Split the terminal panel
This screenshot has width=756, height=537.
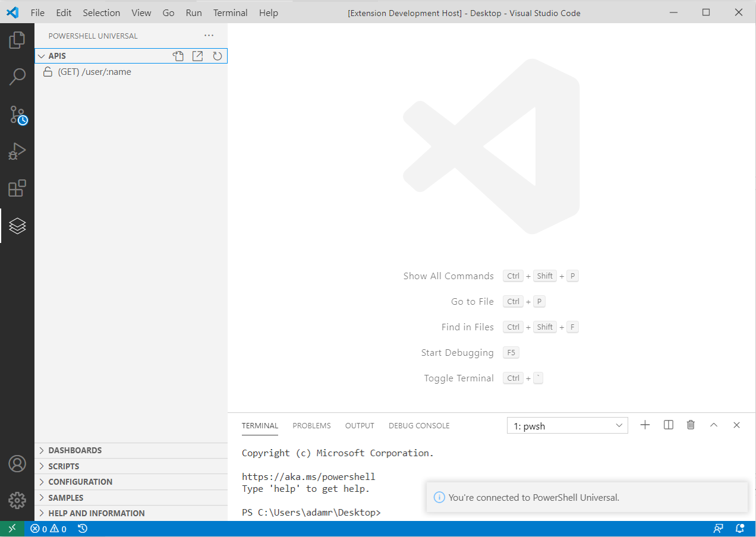pos(669,425)
